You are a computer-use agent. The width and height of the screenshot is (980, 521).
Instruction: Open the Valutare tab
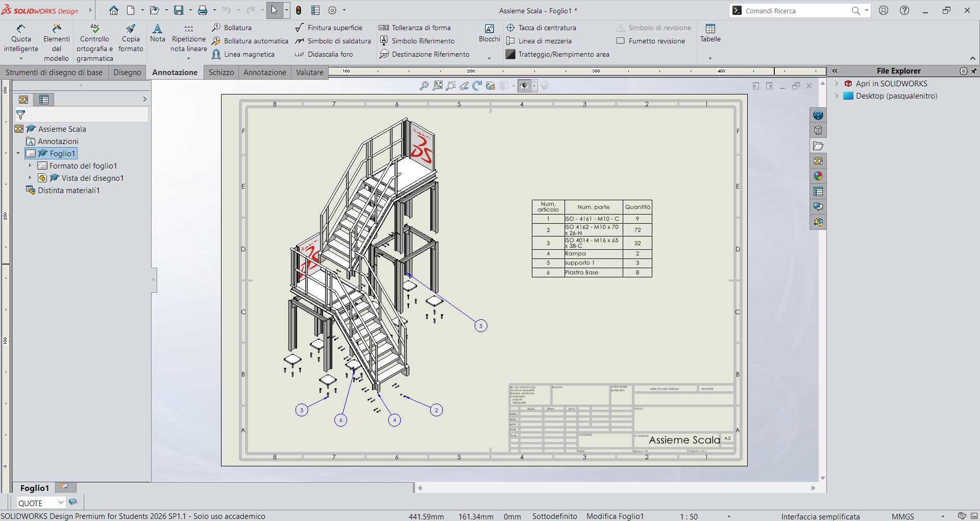[309, 72]
